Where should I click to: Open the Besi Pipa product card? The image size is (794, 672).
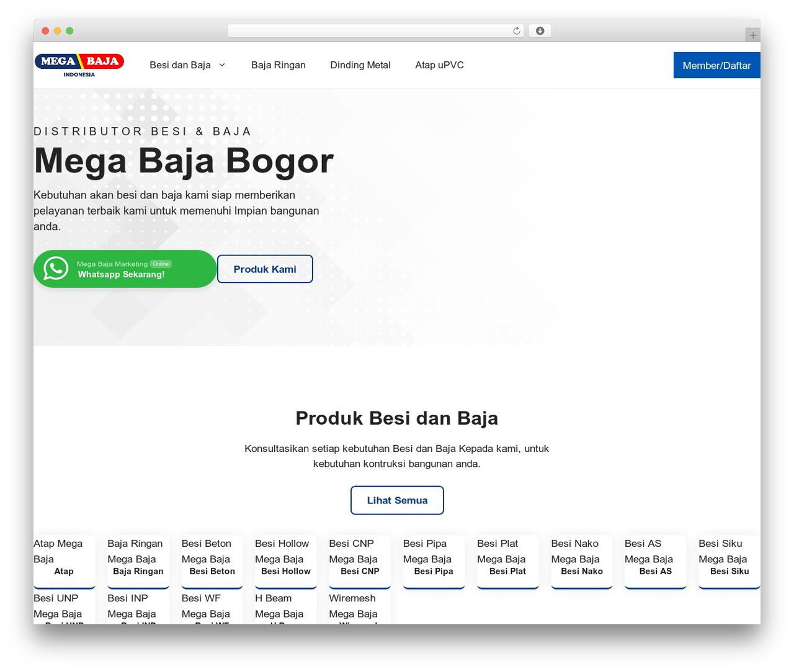click(434, 562)
